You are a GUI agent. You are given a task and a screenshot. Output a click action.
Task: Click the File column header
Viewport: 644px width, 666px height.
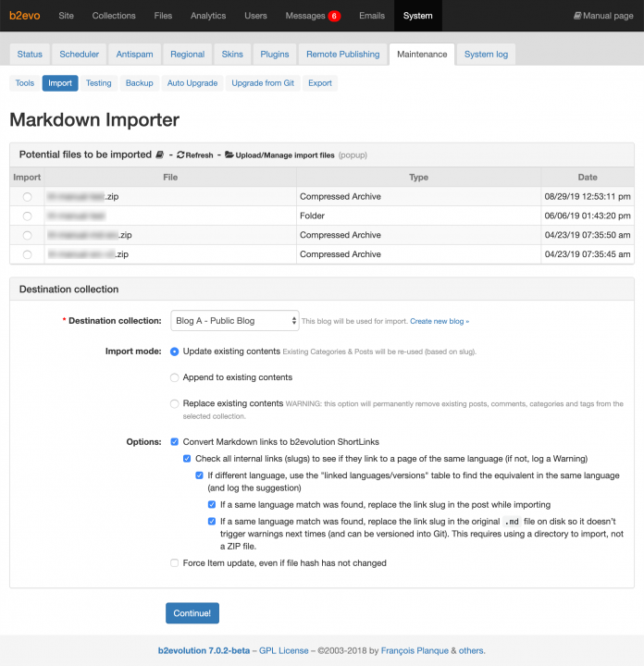(170, 177)
